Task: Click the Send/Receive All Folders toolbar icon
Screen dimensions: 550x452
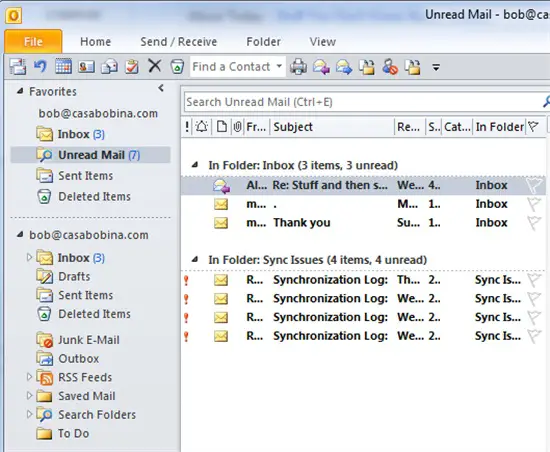Action: (18, 67)
